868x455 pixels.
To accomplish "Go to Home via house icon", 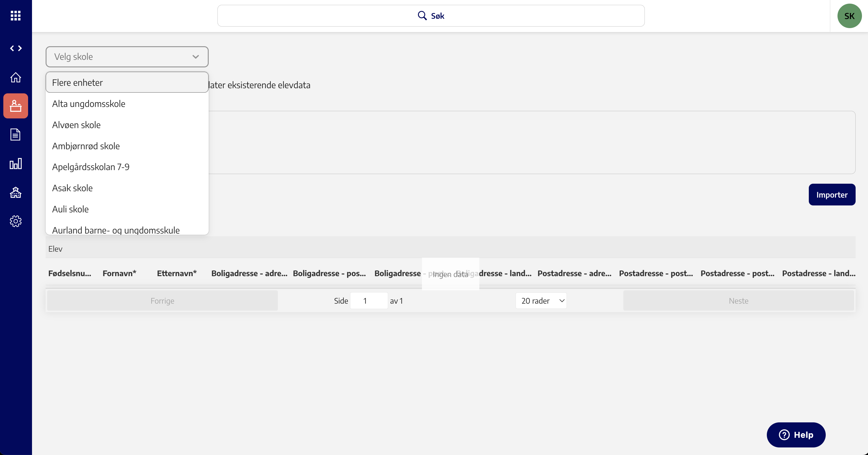I will coord(15,78).
